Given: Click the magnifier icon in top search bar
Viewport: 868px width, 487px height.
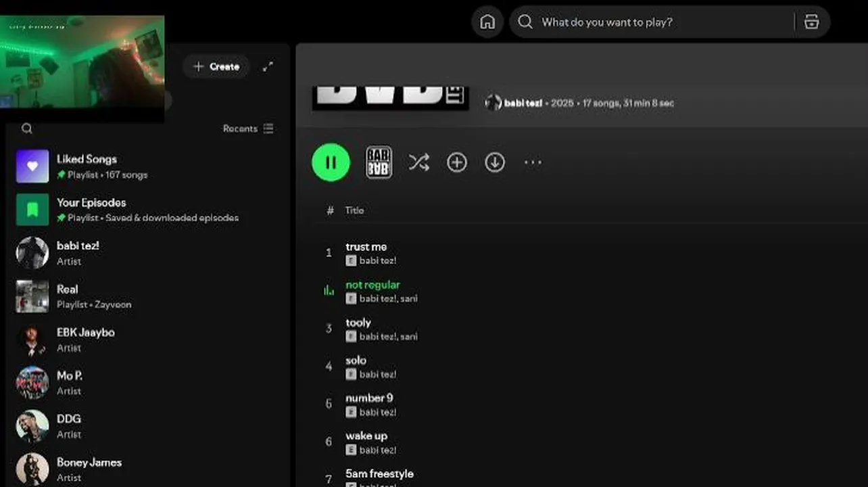Looking at the screenshot, I should pos(525,22).
